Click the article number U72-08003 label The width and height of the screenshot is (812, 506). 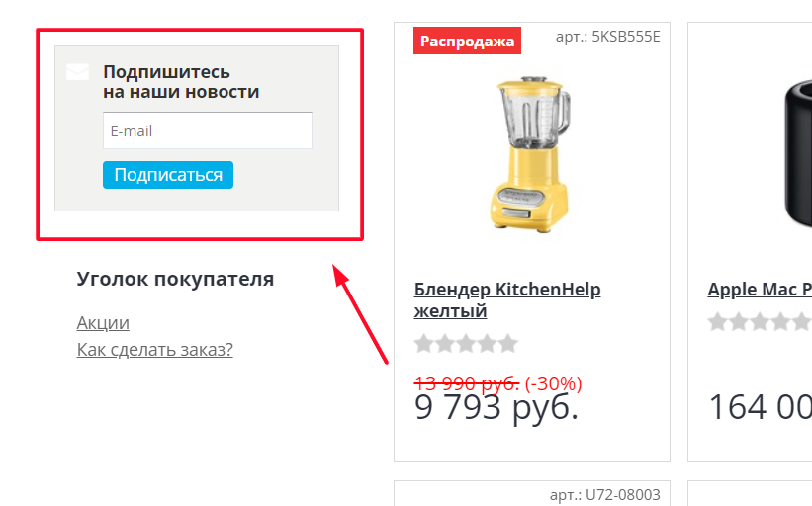(605, 495)
